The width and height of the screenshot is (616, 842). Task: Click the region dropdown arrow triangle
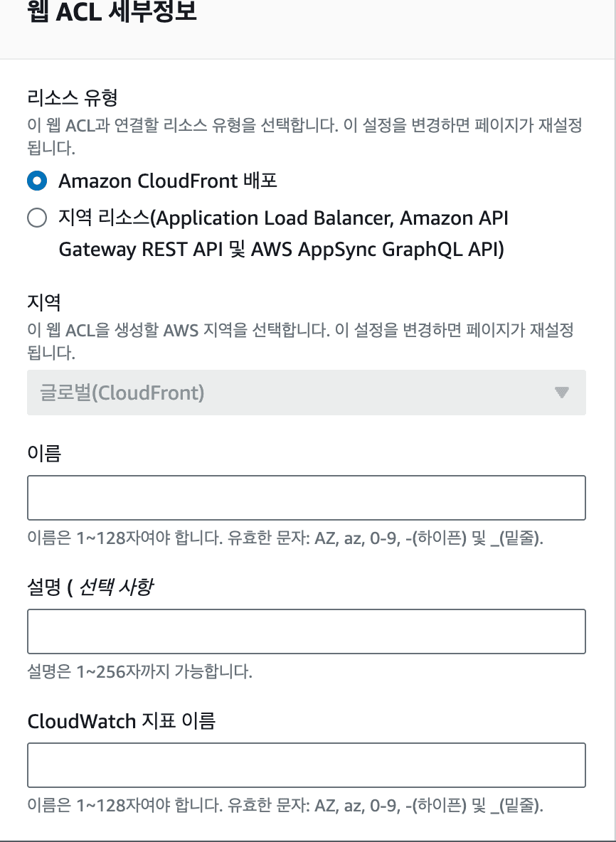click(x=562, y=393)
